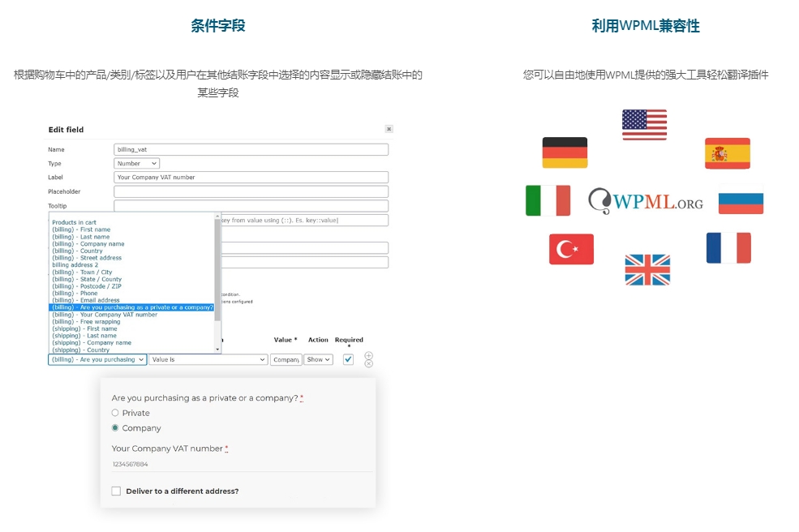Choose (billing) - Country option

tap(77, 251)
